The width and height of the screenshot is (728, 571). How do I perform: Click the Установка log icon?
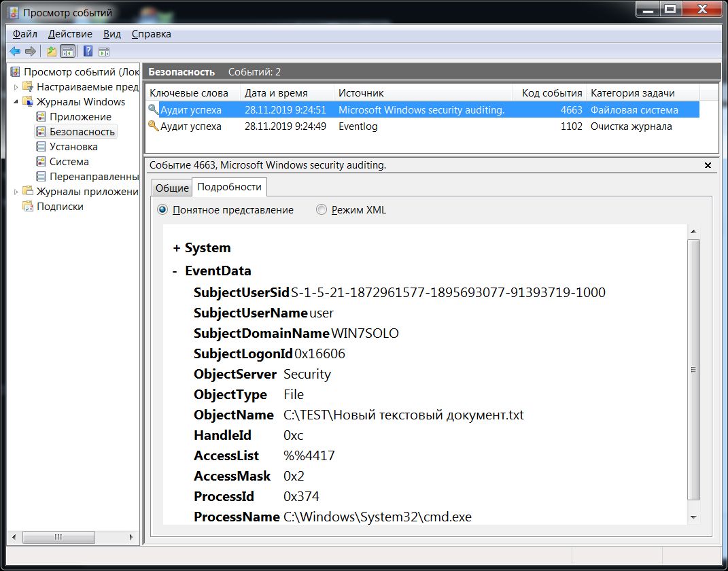(41, 147)
